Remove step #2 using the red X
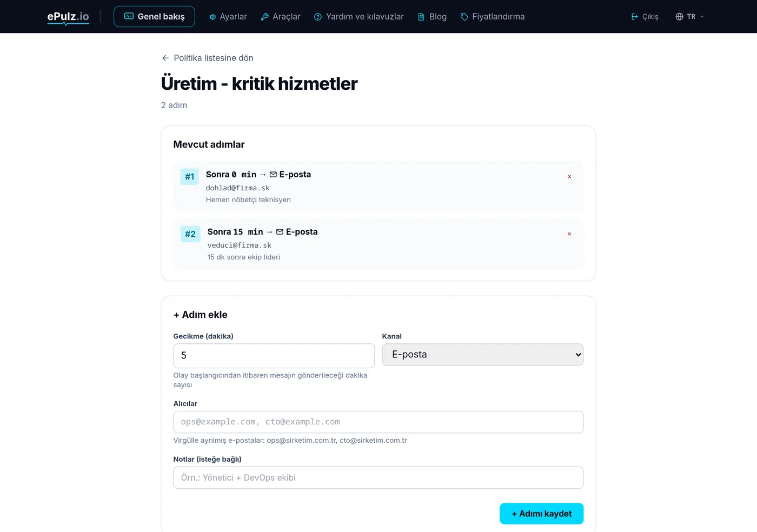 [569, 234]
